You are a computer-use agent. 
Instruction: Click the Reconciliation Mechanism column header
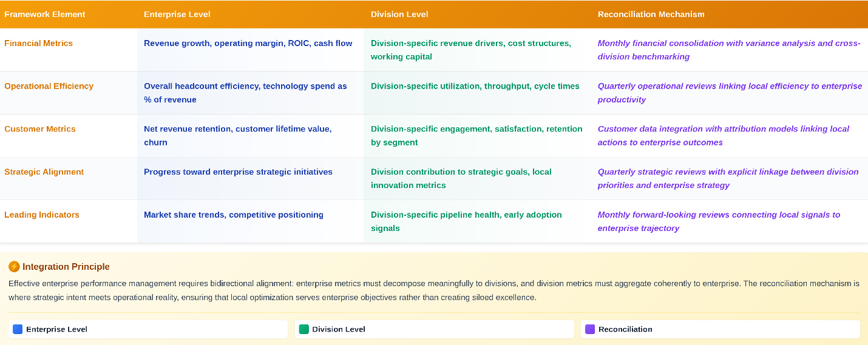pyautogui.click(x=651, y=14)
